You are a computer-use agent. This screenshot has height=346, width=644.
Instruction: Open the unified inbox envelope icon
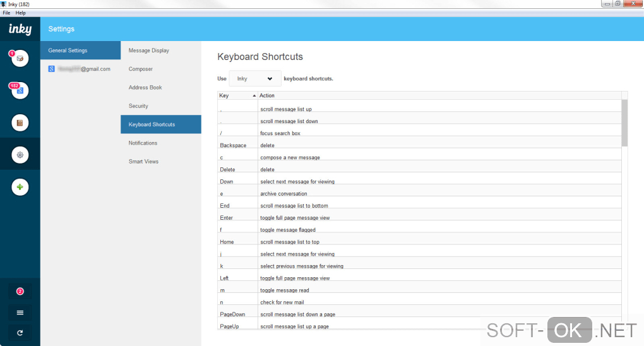pos(20,58)
